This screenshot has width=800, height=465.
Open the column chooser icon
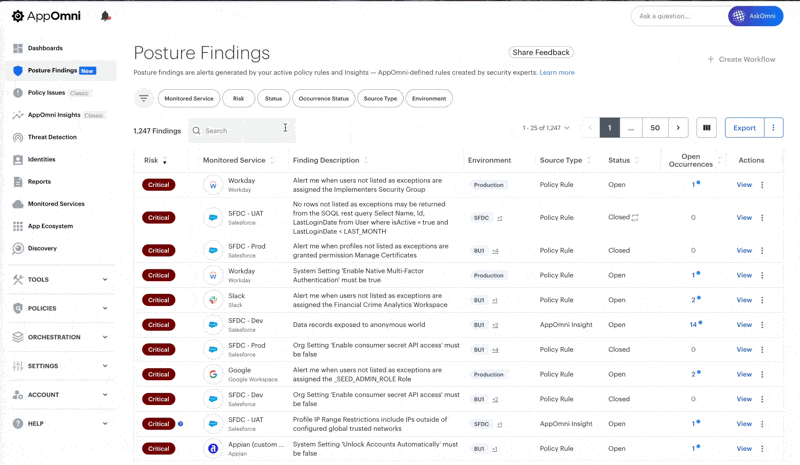[707, 128]
